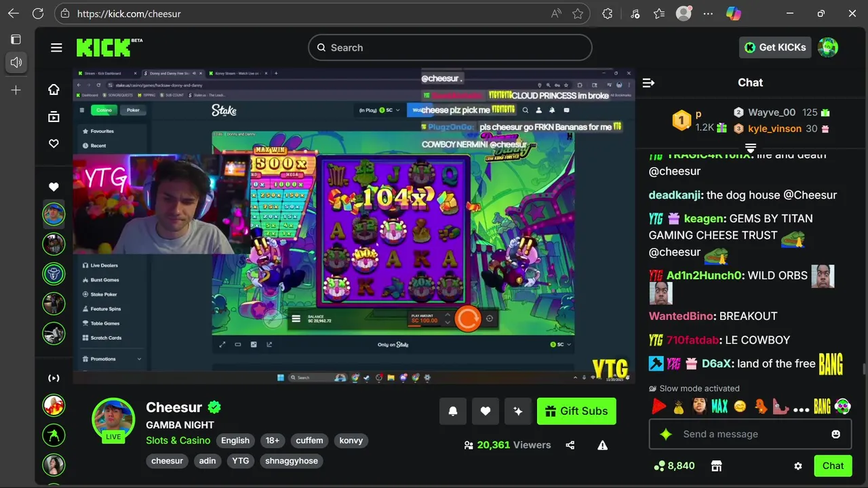The image size is (868, 488).
Task: Open a new tab with the plus
Action: (16, 90)
